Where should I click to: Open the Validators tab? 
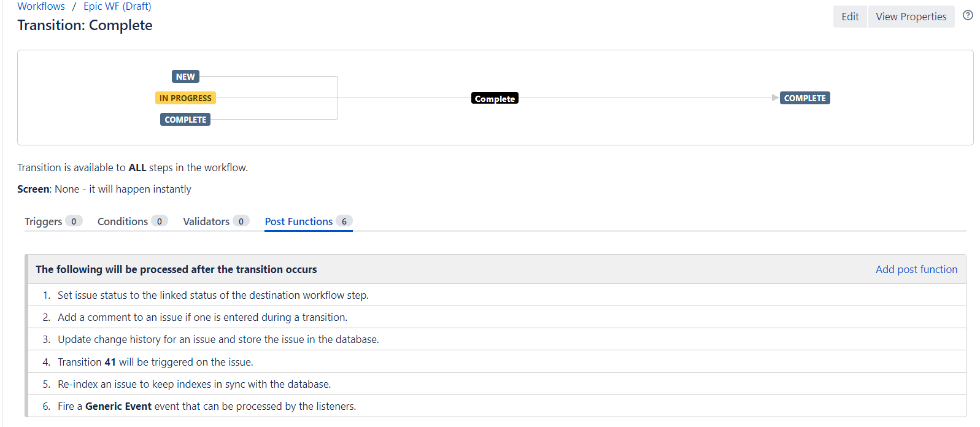[216, 221]
